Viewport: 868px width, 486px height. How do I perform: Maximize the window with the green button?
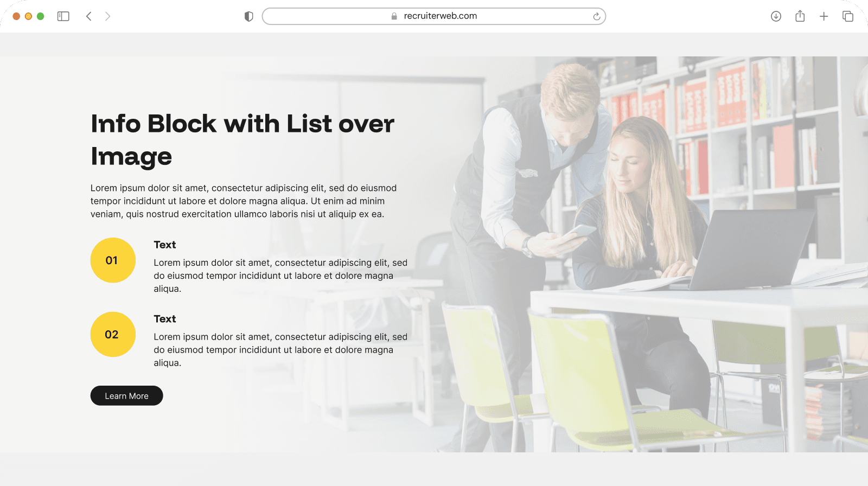tap(40, 16)
